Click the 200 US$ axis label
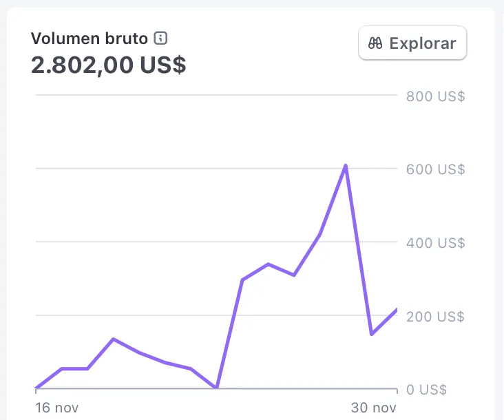The height and width of the screenshot is (420, 504). tap(435, 317)
